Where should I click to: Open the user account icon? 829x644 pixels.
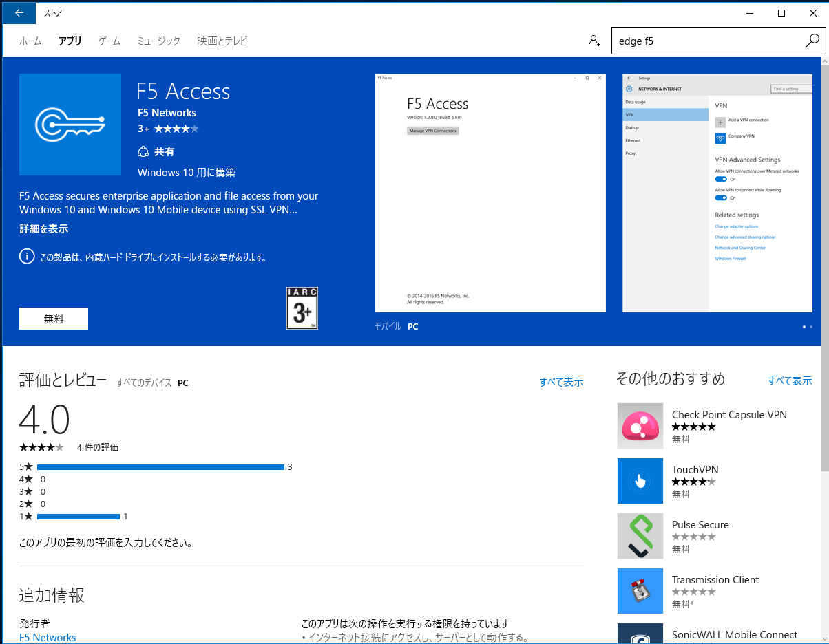point(594,41)
